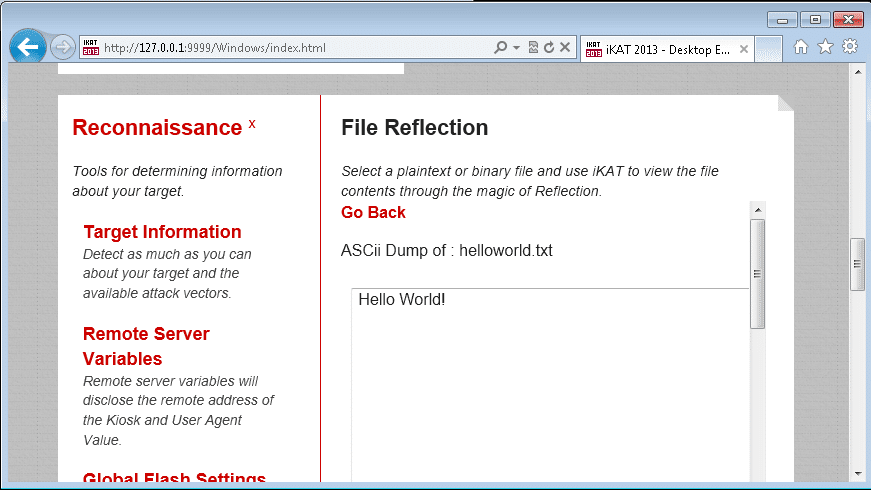Screen dimensions: 871x490
Task: Click the text area vertical scrollbar thumb
Action: click(758, 274)
